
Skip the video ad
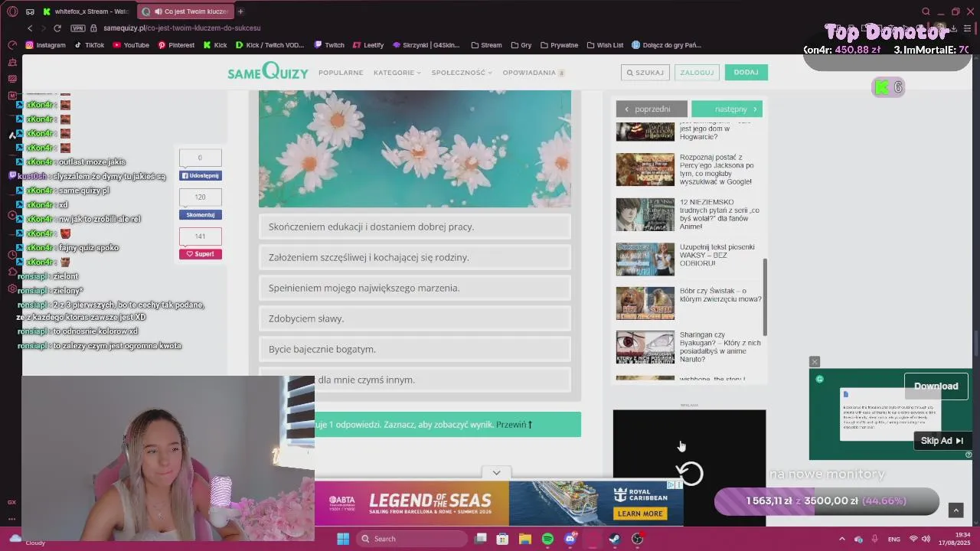[942, 441]
